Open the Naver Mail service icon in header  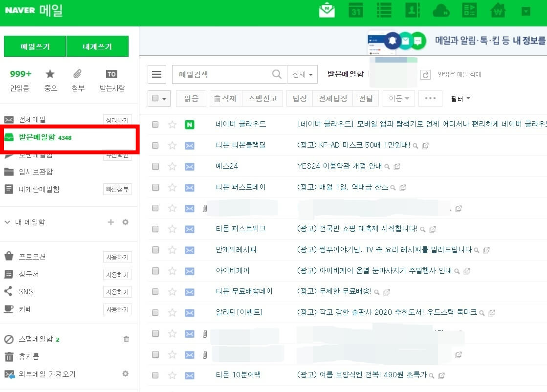(327, 10)
